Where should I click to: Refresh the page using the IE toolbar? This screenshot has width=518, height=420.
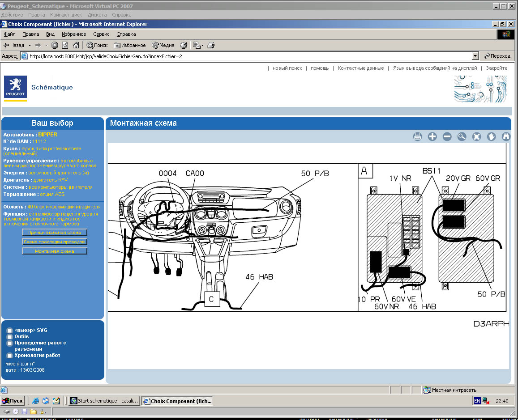click(x=65, y=45)
